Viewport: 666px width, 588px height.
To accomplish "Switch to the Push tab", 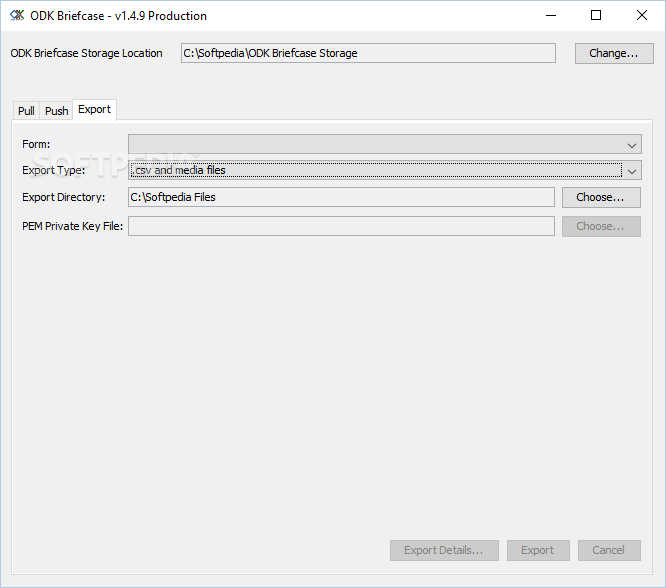I will pyautogui.click(x=56, y=111).
